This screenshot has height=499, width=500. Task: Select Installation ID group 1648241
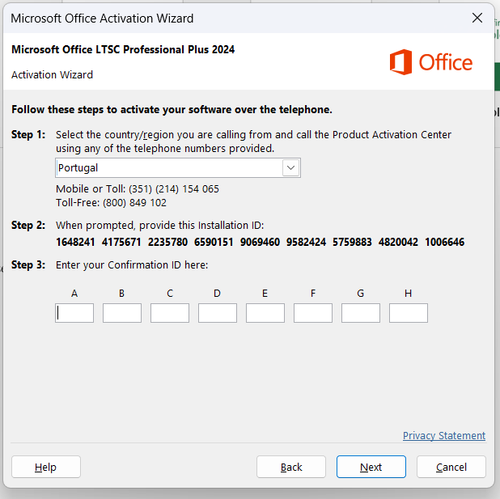[x=75, y=242]
